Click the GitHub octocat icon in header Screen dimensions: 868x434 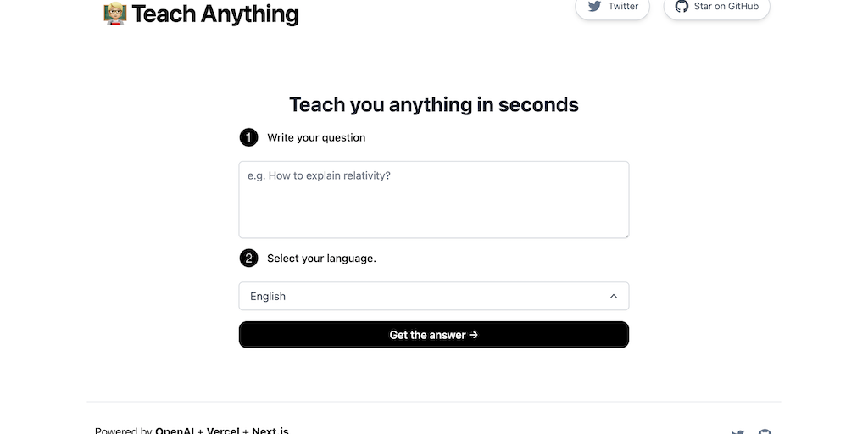coord(682,7)
